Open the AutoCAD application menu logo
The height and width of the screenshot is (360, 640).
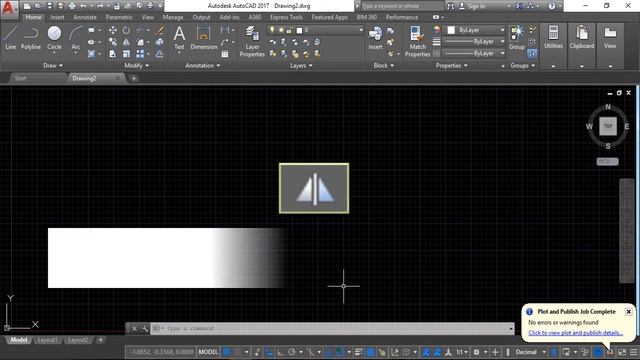[8, 9]
